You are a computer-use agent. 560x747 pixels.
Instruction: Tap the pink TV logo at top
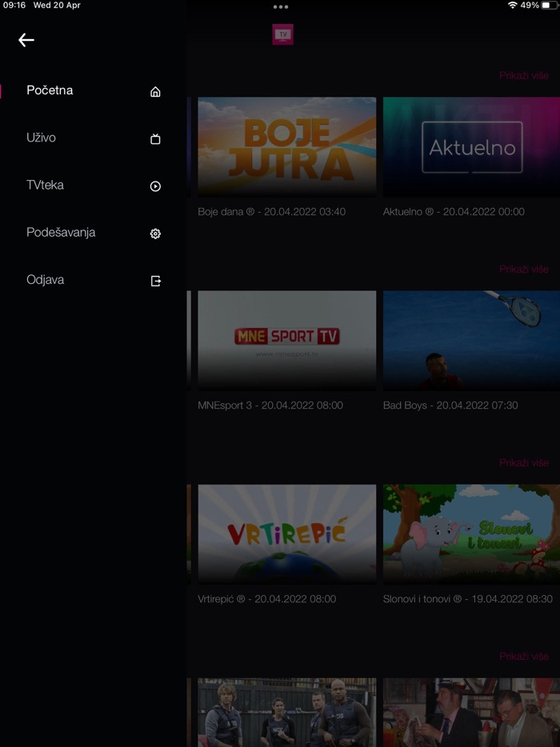(x=282, y=34)
